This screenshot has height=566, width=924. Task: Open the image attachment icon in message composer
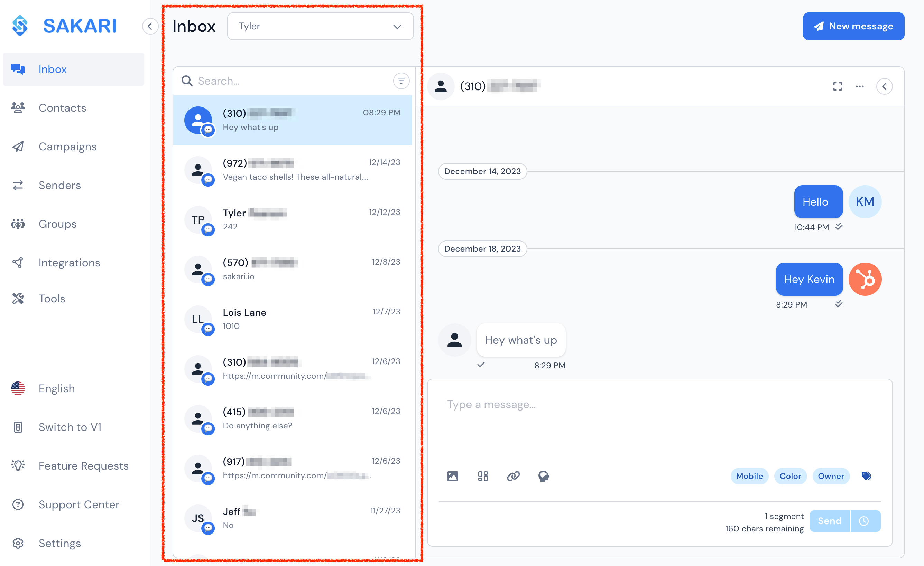452,476
